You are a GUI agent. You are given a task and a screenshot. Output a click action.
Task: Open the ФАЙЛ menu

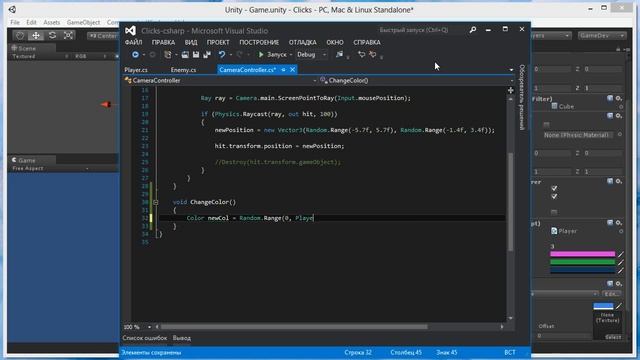pyautogui.click(x=133, y=42)
